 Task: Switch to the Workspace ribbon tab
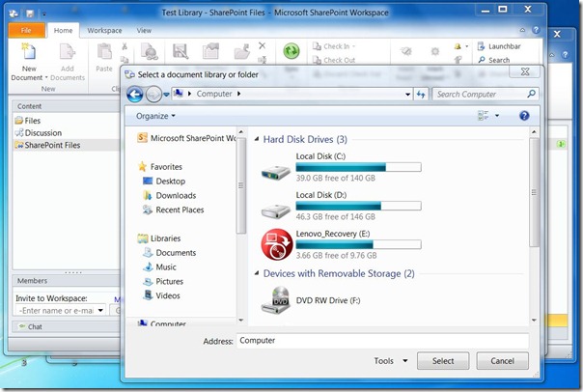(104, 31)
